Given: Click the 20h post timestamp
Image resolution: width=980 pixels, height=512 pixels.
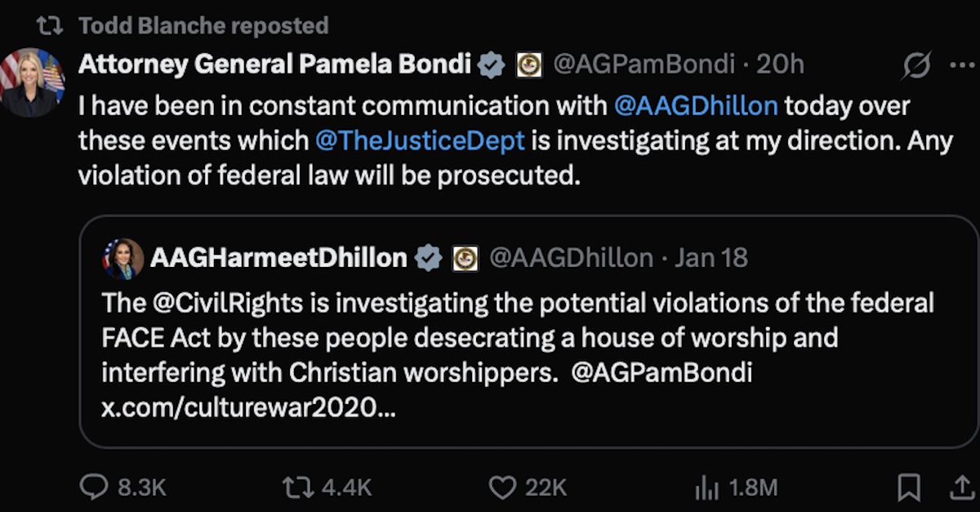Looking at the screenshot, I should (780, 65).
